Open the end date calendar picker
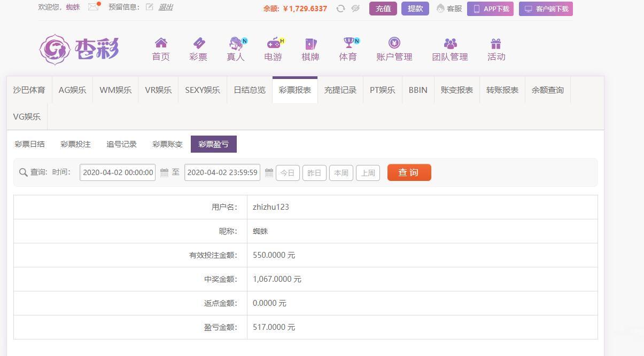The image size is (644, 356). (269, 172)
